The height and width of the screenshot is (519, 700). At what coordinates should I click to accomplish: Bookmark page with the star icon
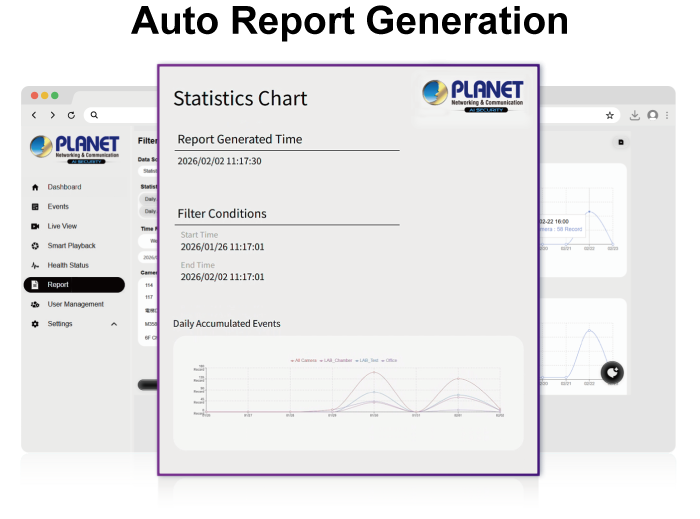(610, 115)
